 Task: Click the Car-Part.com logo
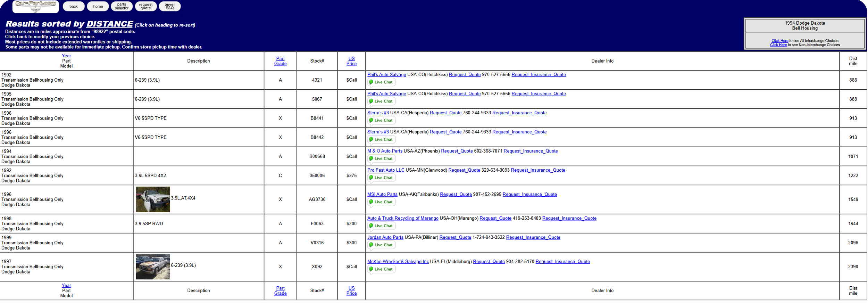[35, 6]
